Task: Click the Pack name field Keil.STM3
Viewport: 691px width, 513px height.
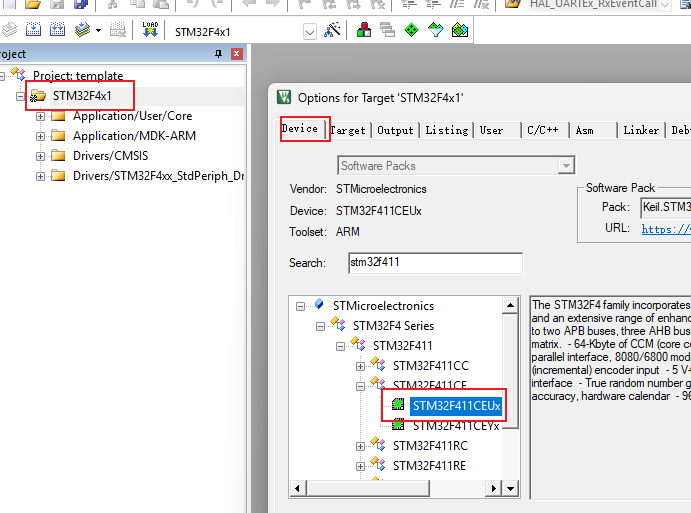Action: 665,207
